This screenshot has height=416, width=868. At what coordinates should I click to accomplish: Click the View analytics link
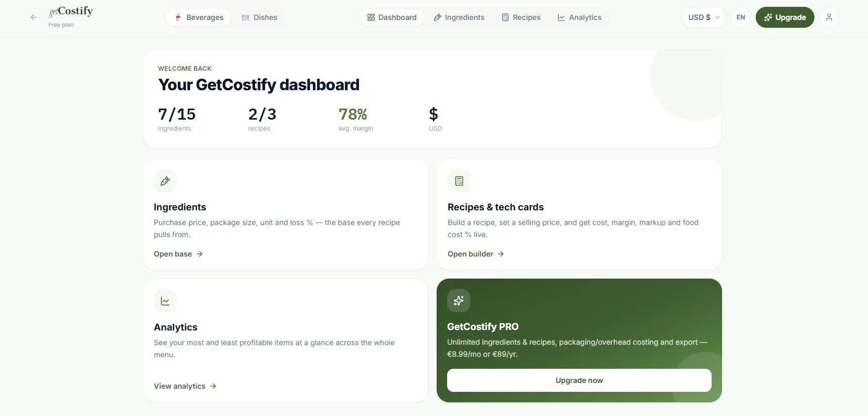click(x=185, y=386)
